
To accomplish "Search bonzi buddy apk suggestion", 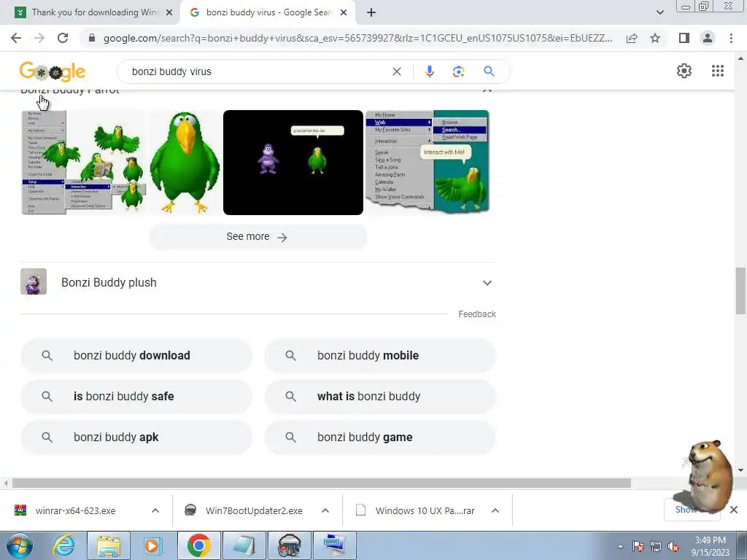I will pyautogui.click(x=136, y=437).
